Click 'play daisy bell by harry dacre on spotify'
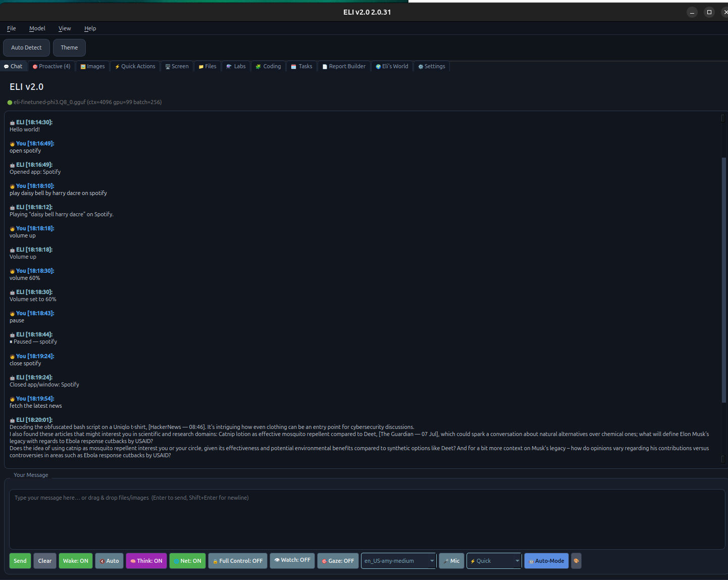 pos(58,193)
